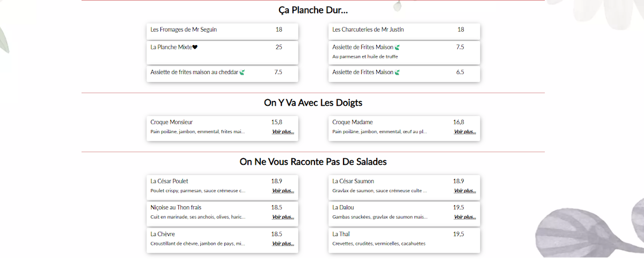Screen dimensions: 644x262
Task: Show more details for La César Poulet
Action: (x=283, y=191)
